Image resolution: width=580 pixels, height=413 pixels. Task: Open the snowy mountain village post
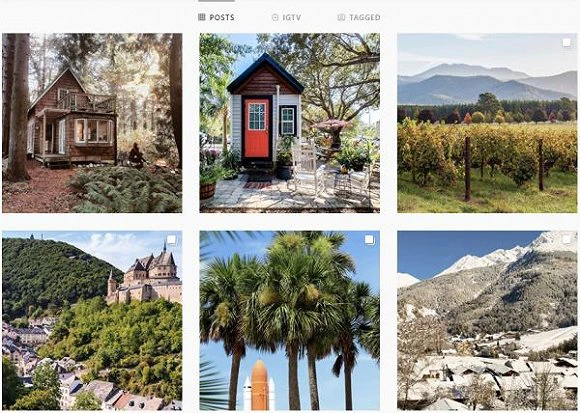pos(487,321)
